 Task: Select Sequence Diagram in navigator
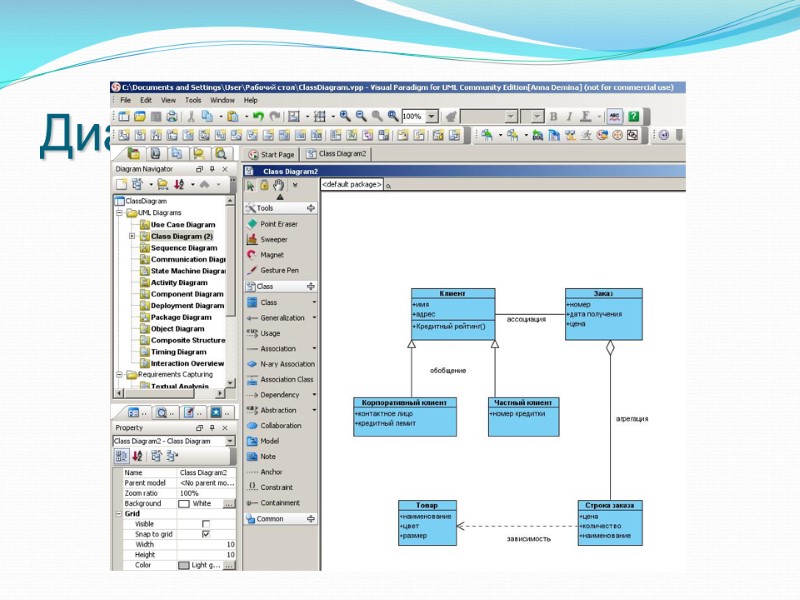pyautogui.click(x=184, y=247)
